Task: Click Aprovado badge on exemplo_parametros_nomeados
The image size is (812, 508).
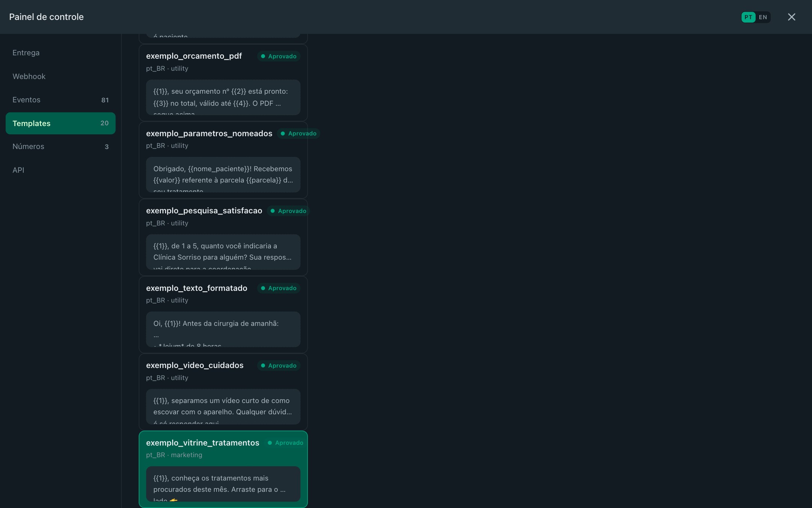Action: tap(298, 134)
